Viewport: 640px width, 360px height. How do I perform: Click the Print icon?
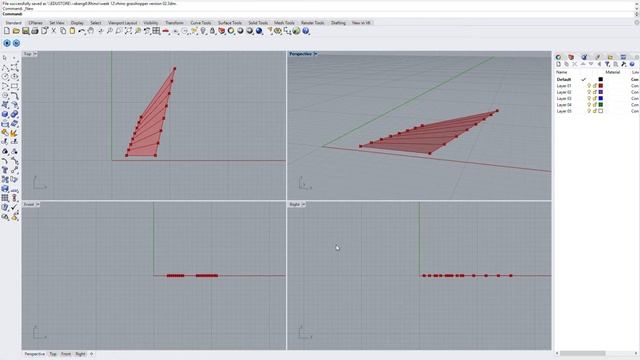coord(35,31)
